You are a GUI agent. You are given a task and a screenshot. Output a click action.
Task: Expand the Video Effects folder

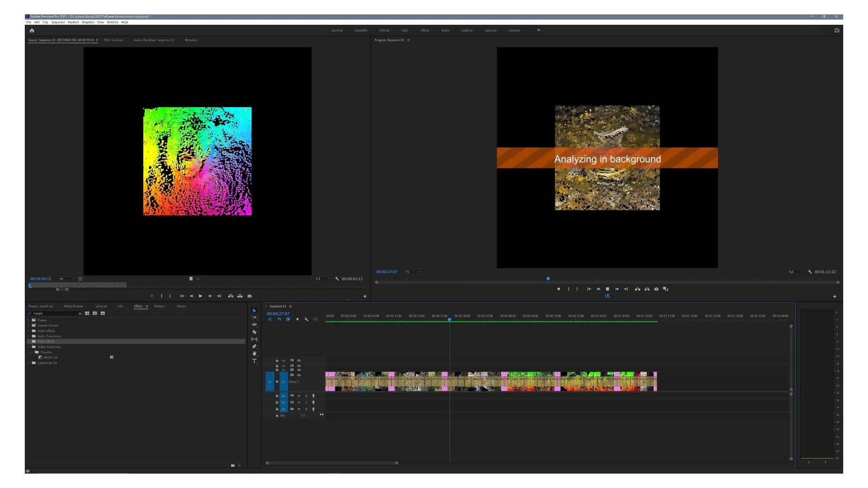pyautogui.click(x=29, y=342)
